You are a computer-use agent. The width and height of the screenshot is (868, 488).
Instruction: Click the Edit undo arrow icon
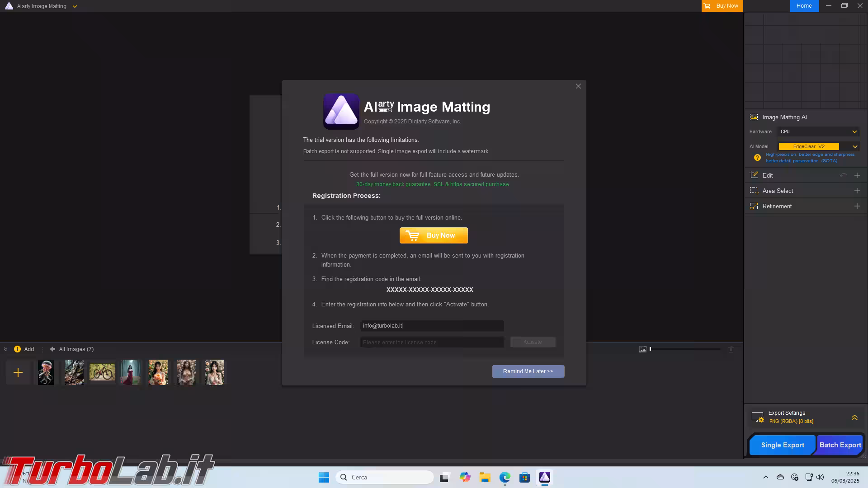coord(843,175)
